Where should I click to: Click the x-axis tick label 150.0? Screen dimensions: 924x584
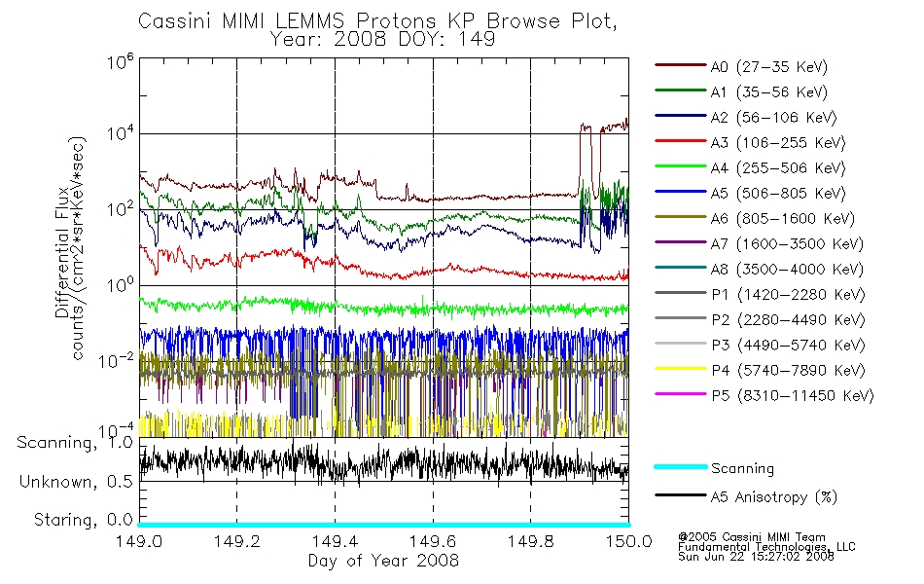[628, 541]
